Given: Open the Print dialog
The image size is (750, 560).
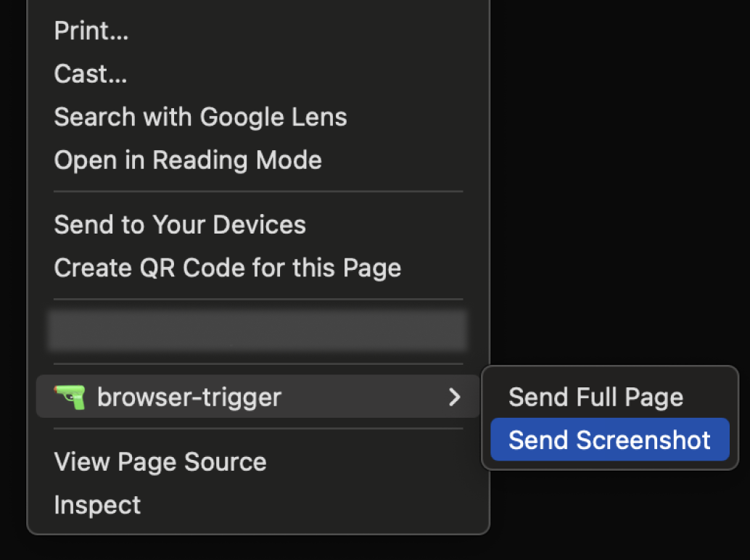Looking at the screenshot, I should click(x=91, y=30).
